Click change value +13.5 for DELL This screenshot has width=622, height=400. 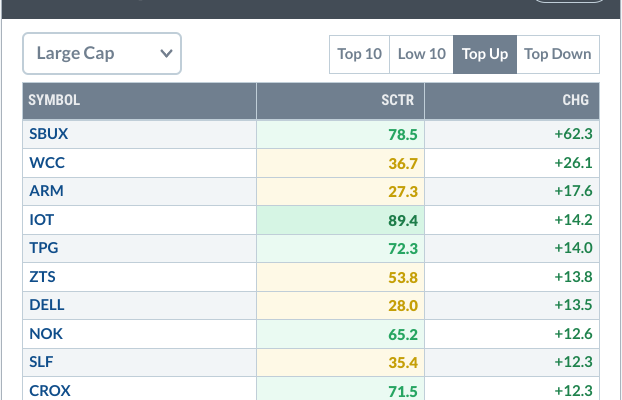pyautogui.click(x=573, y=305)
